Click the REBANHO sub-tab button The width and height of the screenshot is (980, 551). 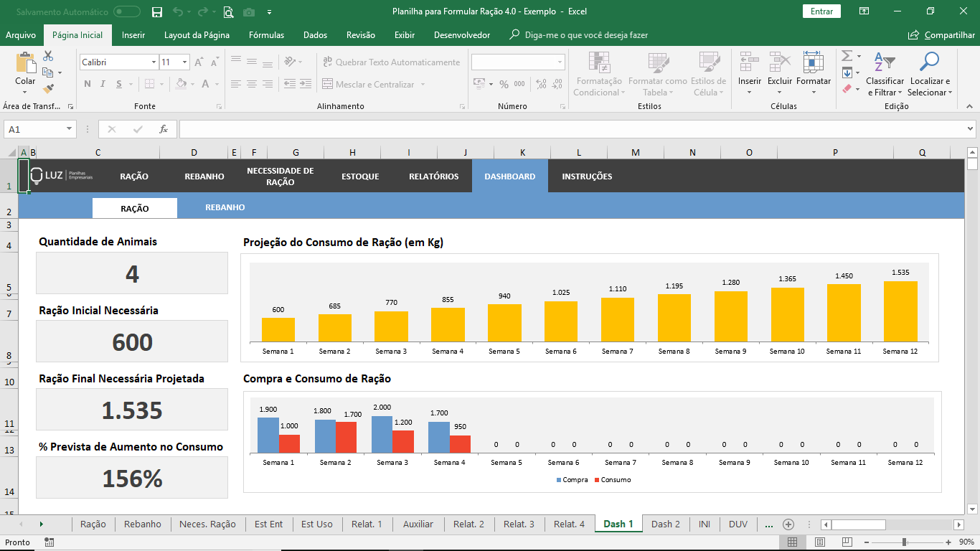[x=225, y=207]
